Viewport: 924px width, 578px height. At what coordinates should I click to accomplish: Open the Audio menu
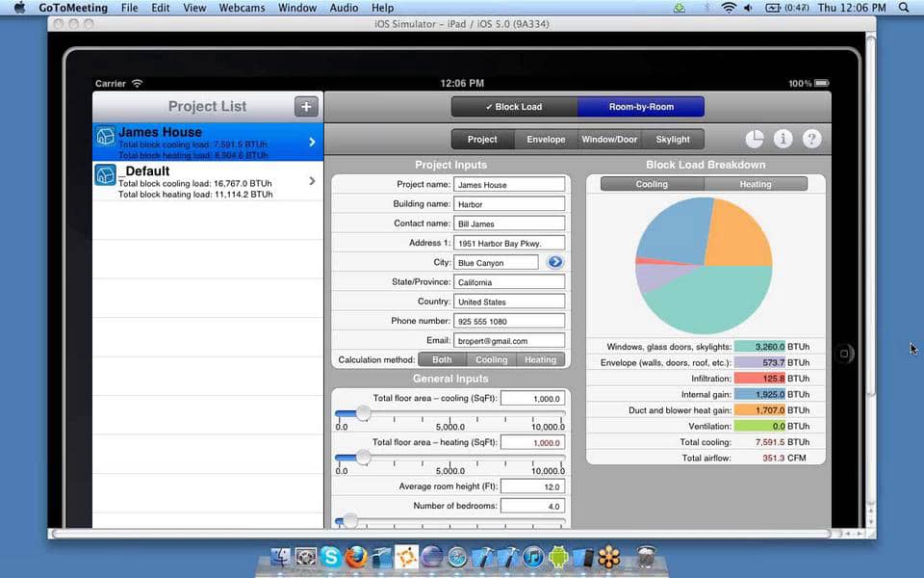click(344, 8)
